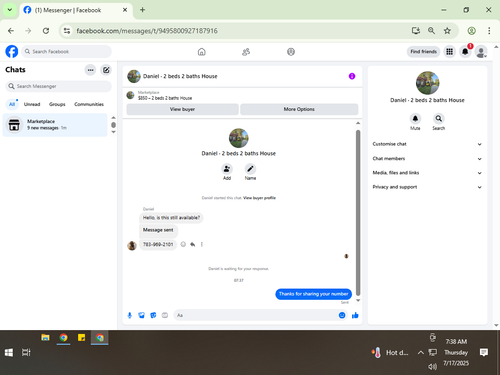Expand the Customise chat section
The width and height of the screenshot is (500, 375).
click(x=427, y=144)
